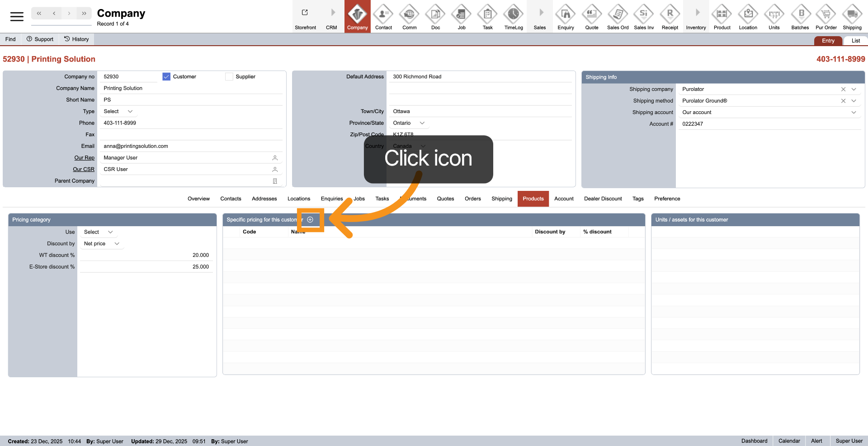Clear the Purolator shipping company selection
Image resolution: width=868 pixels, height=446 pixels.
click(843, 90)
